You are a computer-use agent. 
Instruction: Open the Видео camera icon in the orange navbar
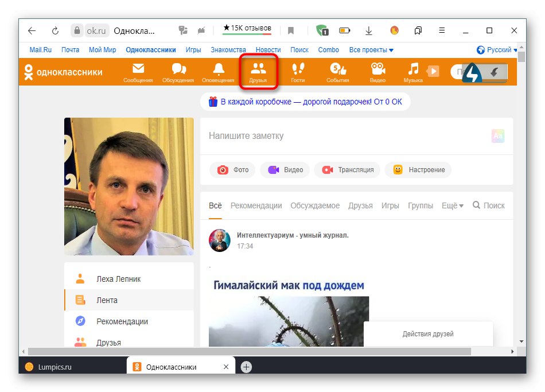tap(377, 71)
